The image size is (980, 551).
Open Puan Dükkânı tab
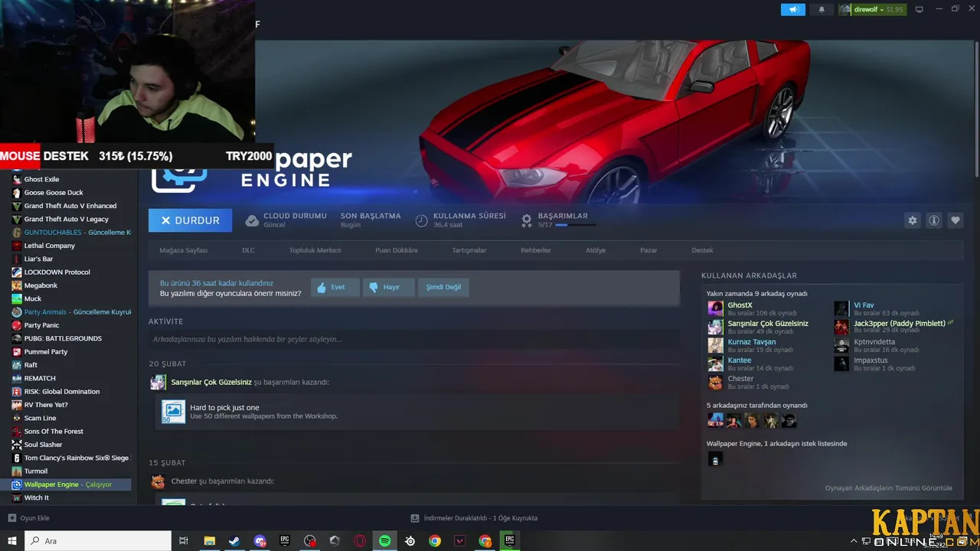point(397,250)
